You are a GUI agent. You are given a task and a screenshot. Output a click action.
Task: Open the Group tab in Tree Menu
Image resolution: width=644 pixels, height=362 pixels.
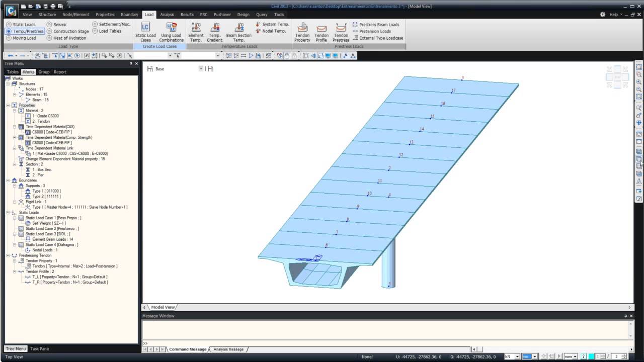(x=44, y=72)
